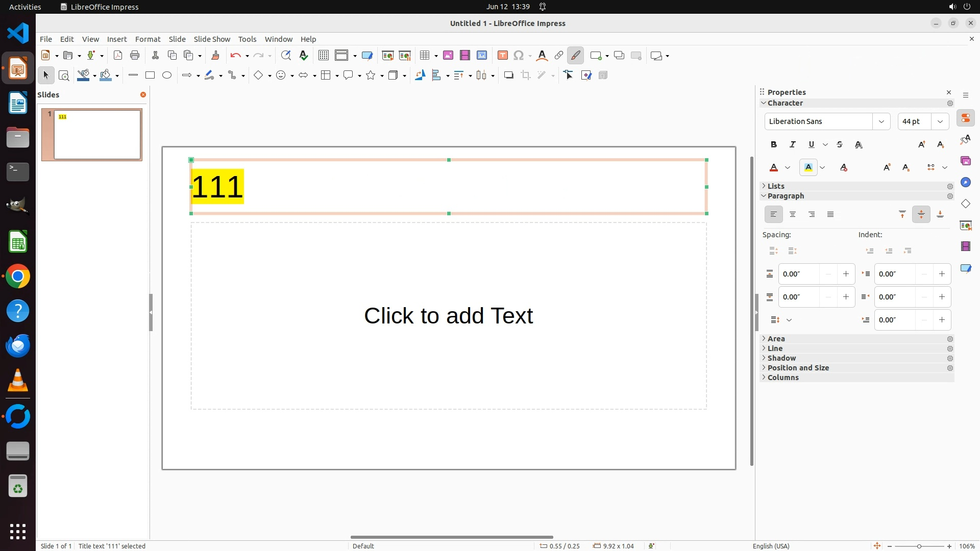980x551 pixels.
Task: Select the Rectangle shape tool
Action: click(150, 76)
